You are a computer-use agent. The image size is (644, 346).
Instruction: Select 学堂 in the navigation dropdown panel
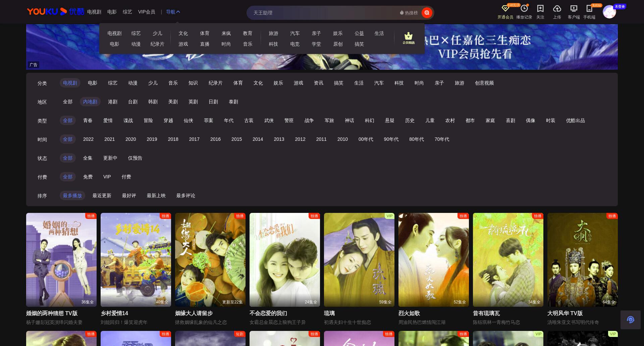316,44
